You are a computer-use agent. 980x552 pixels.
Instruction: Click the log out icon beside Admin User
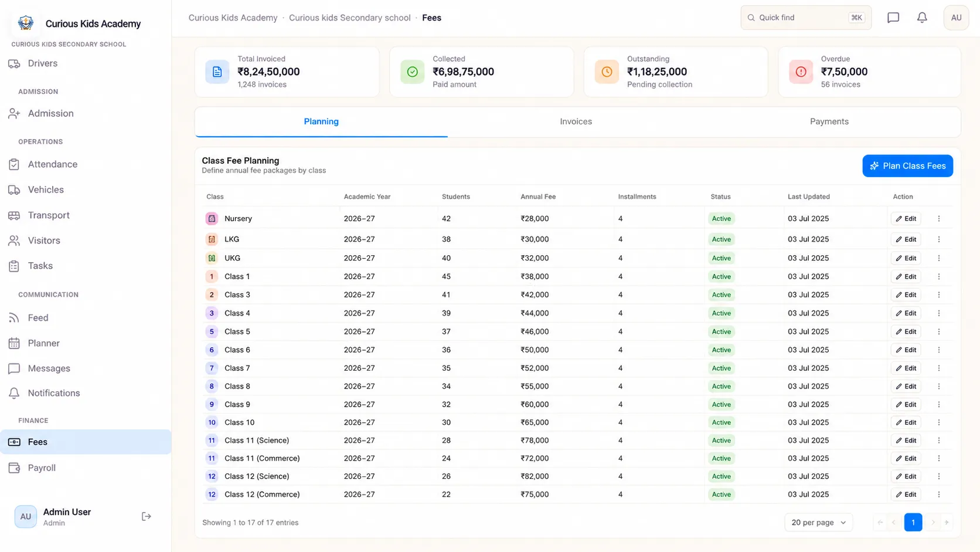click(x=147, y=516)
